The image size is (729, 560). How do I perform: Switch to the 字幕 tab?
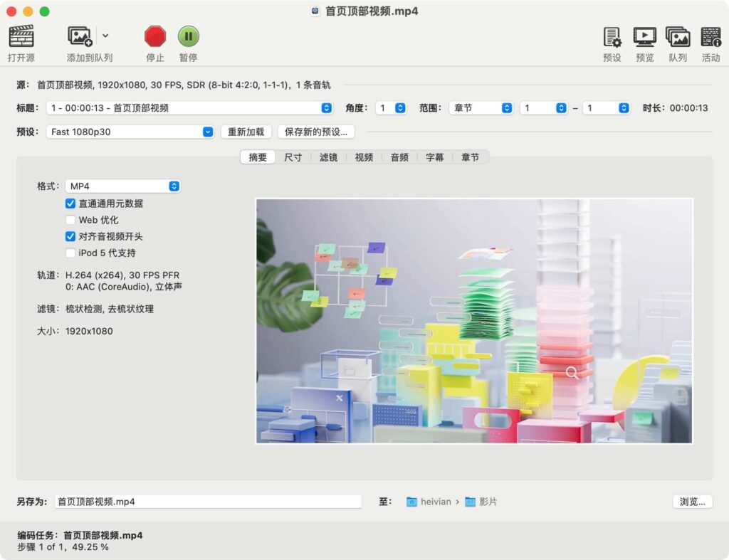click(435, 157)
